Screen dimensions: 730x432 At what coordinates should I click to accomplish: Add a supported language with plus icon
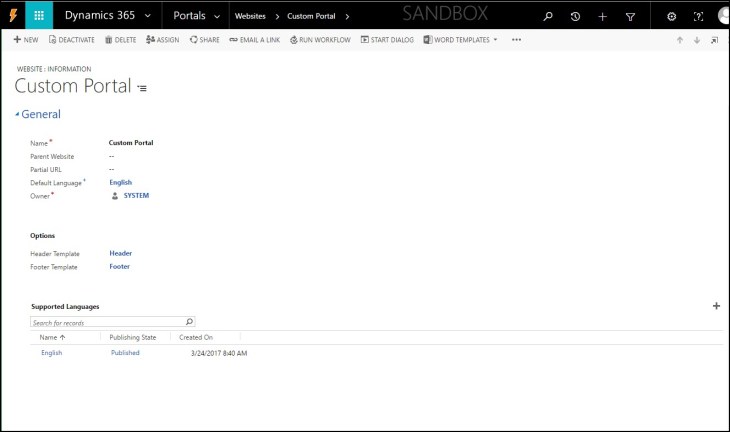click(x=716, y=306)
